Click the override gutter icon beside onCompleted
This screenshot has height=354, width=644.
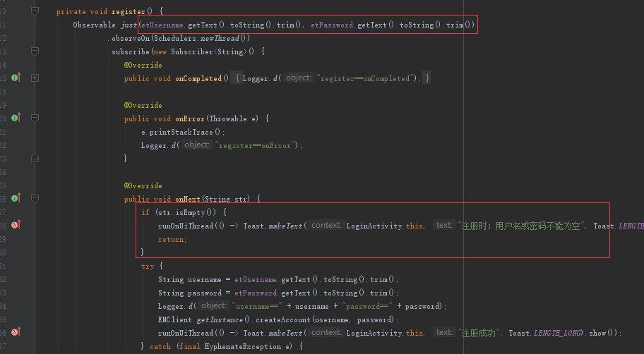pyautogui.click(x=16, y=78)
